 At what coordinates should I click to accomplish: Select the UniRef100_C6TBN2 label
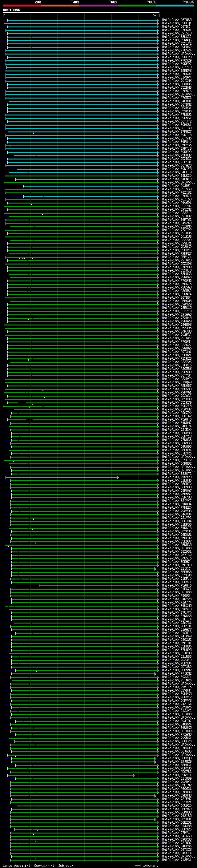tap(177, 104)
